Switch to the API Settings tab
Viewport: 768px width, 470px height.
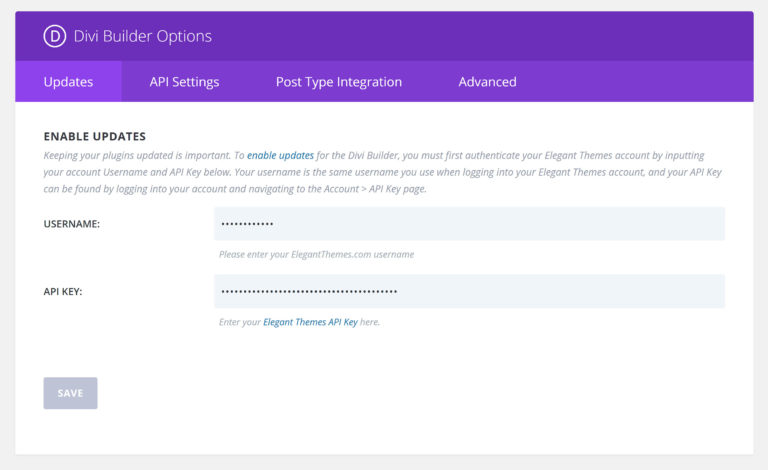click(x=184, y=82)
